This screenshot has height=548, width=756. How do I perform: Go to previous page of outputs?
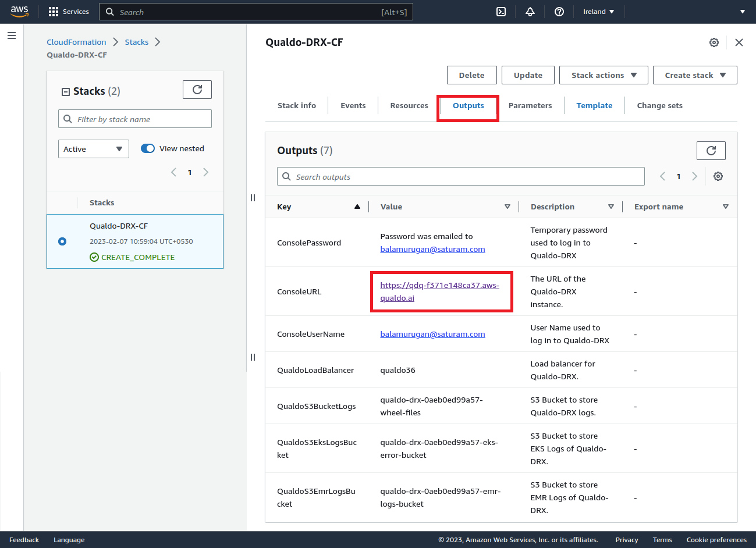coord(662,176)
